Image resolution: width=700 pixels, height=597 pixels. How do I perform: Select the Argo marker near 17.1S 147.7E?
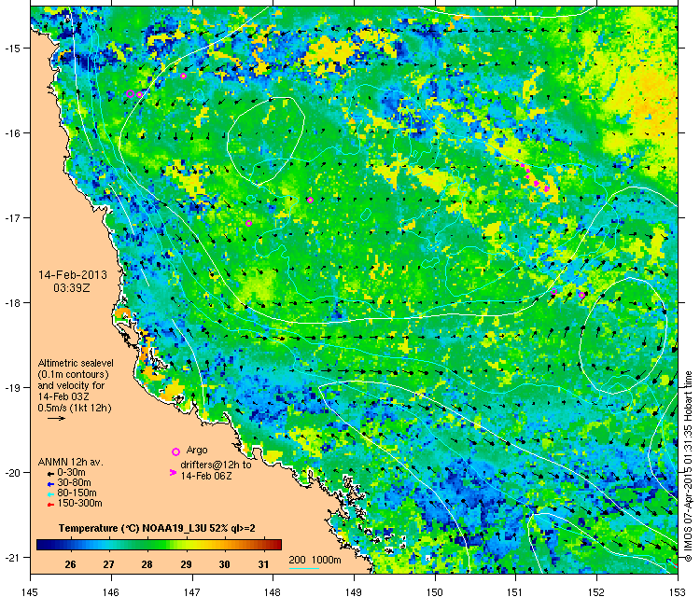(x=248, y=224)
